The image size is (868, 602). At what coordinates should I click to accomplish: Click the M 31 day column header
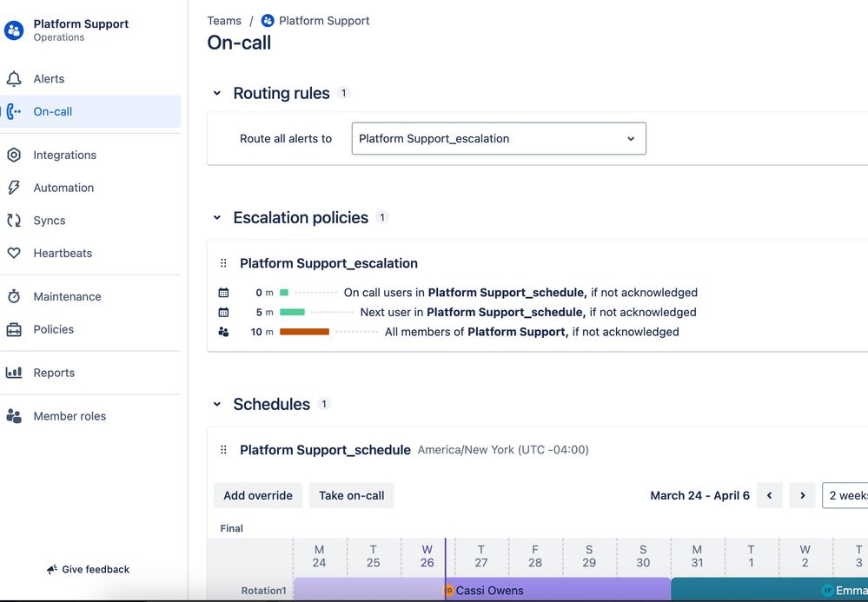pos(697,556)
